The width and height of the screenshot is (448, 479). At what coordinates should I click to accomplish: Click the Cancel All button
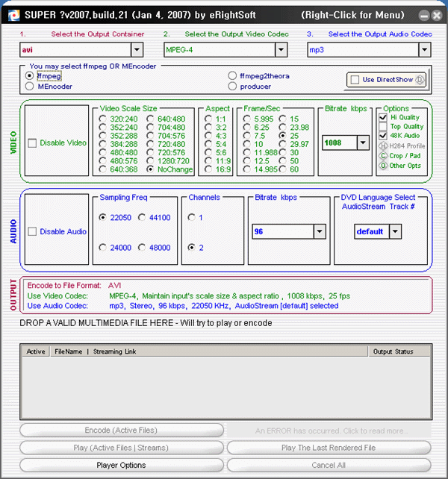pos(329,466)
